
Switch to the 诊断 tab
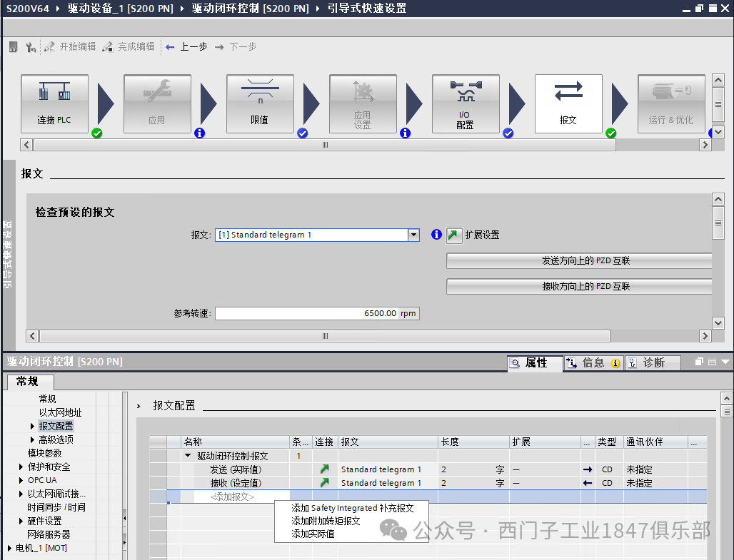(653, 362)
